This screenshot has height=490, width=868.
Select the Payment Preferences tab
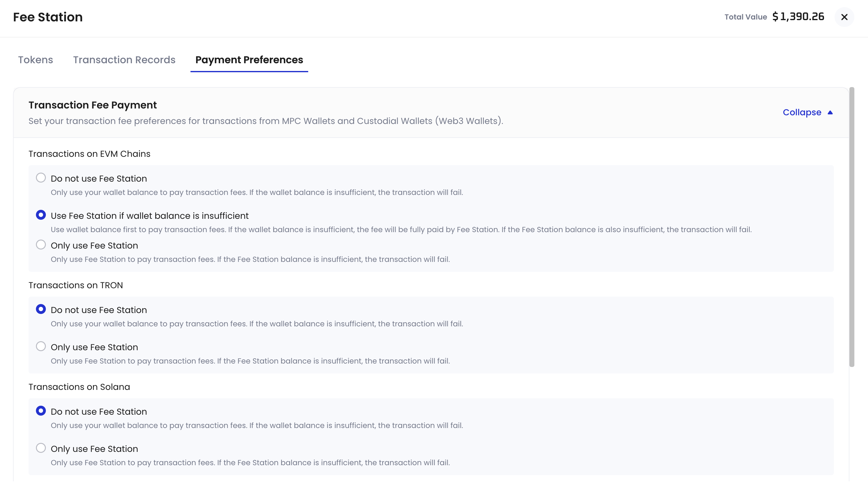249,60
